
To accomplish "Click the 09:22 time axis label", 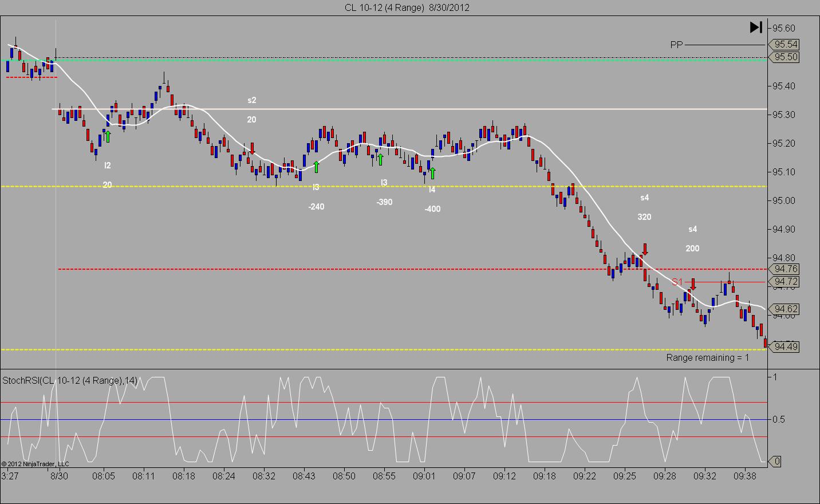I will coord(585,476).
